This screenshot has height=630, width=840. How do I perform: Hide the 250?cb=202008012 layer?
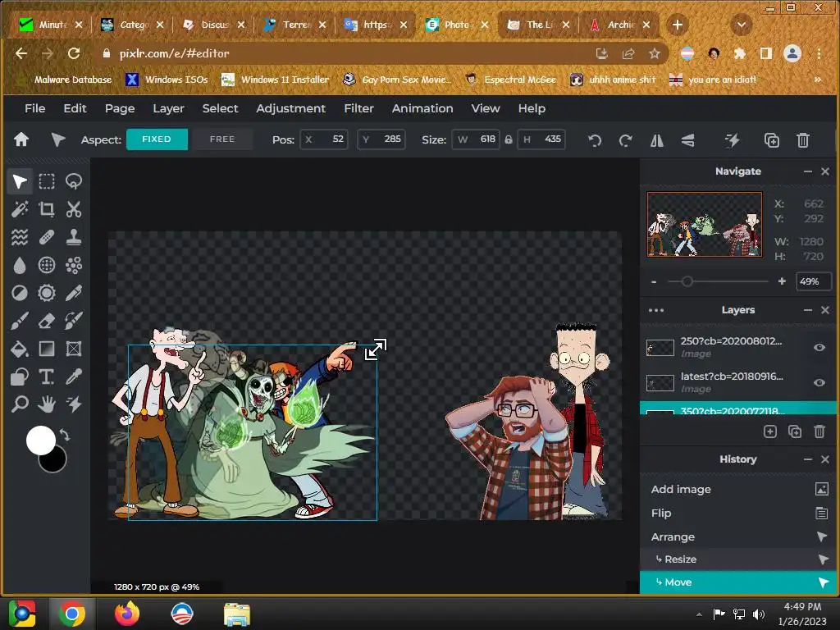[819, 347]
